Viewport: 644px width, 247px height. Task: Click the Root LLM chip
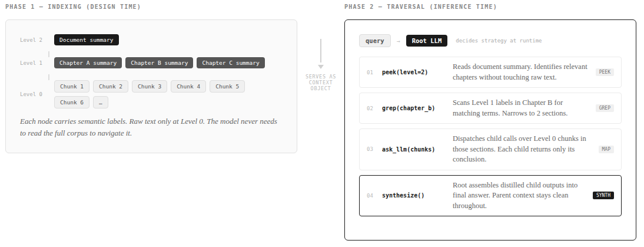[x=427, y=41]
